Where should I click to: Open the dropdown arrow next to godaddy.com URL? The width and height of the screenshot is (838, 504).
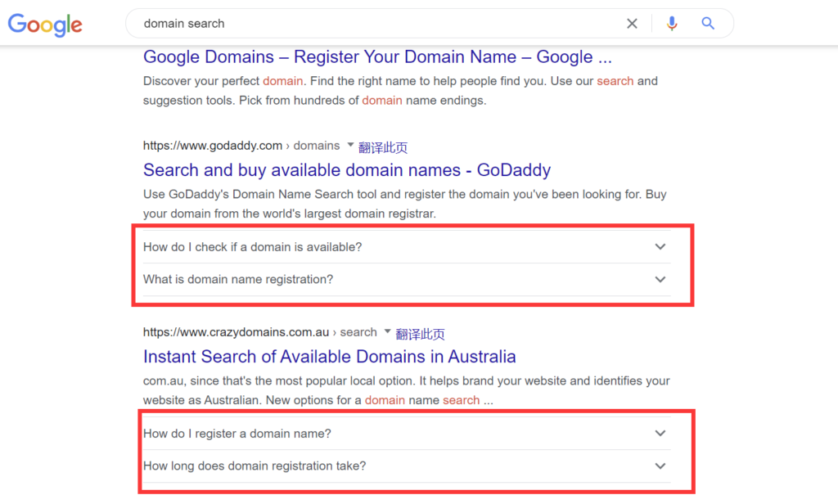click(350, 145)
